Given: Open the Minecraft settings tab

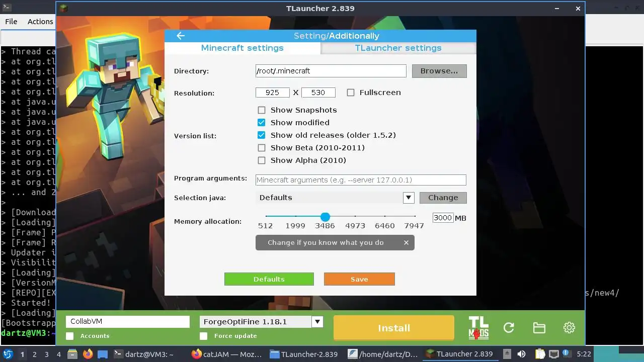Looking at the screenshot, I should point(243,48).
